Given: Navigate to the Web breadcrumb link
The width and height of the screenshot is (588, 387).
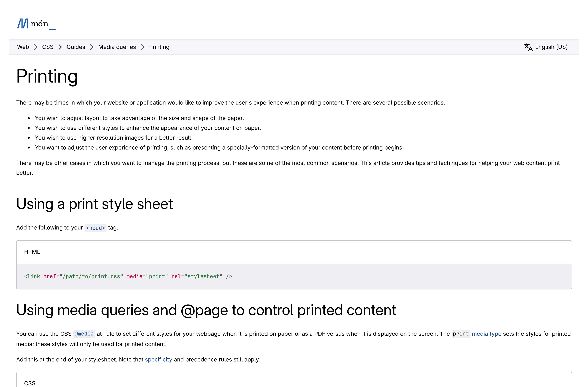Looking at the screenshot, I should coord(23,47).
